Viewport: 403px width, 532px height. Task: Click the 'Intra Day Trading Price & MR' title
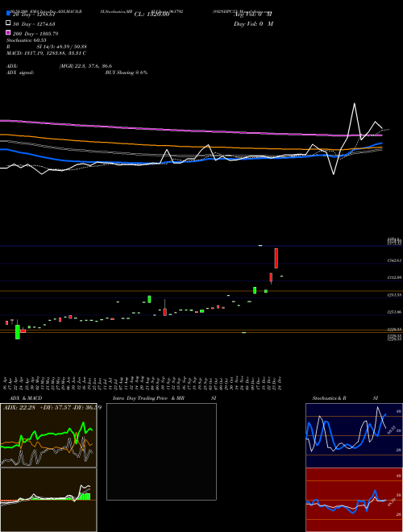(x=148, y=398)
